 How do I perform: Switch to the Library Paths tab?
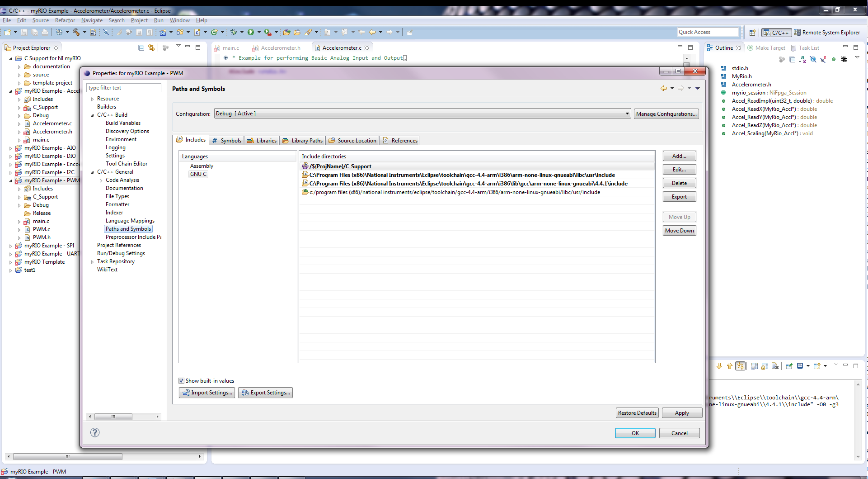pyautogui.click(x=303, y=141)
